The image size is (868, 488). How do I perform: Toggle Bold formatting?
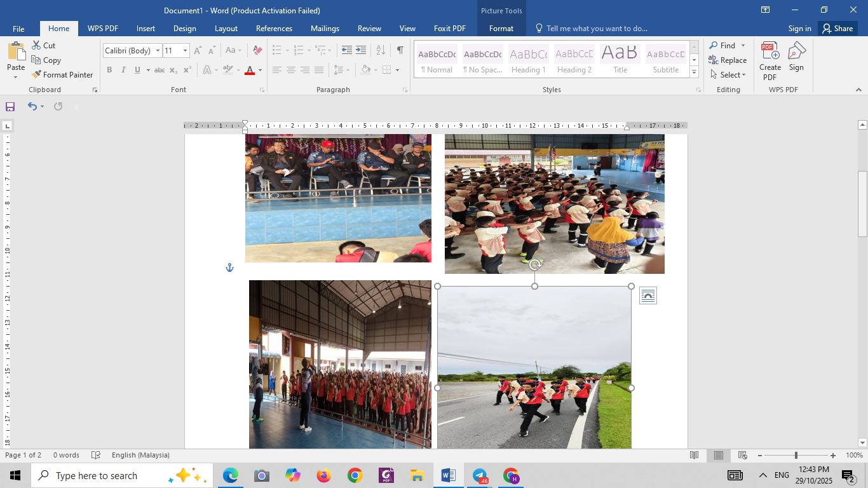click(109, 70)
